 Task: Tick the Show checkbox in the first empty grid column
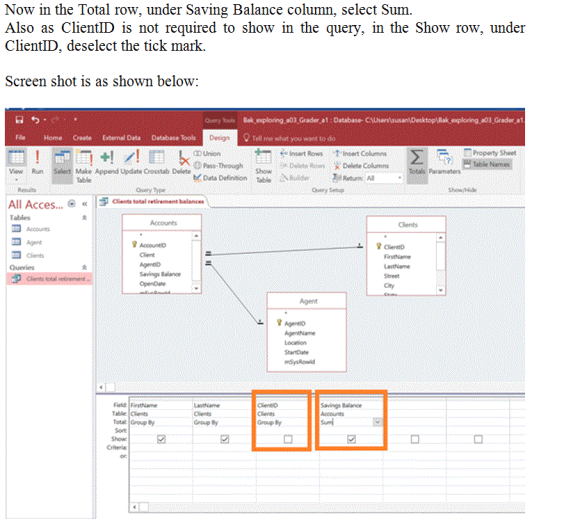click(415, 439)
